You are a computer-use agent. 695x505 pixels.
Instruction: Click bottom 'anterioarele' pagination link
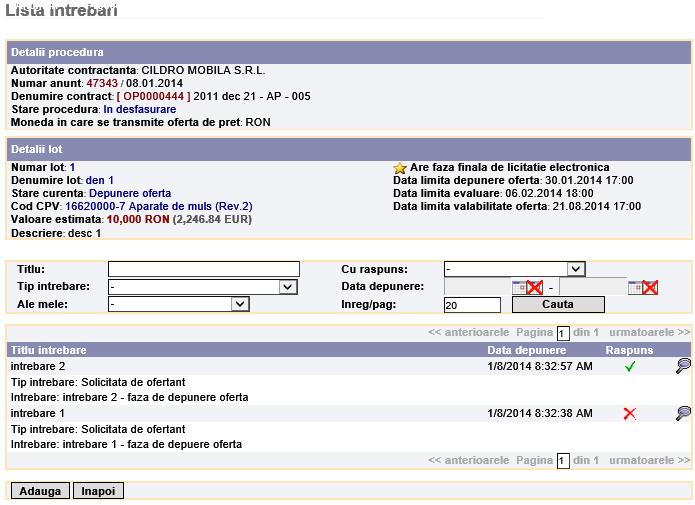[469, 460]
